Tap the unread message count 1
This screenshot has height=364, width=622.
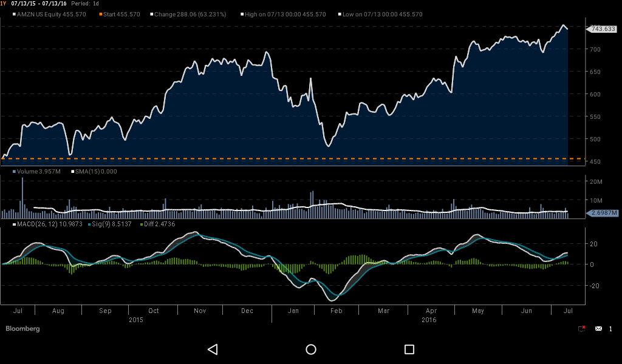pos(610,328)
